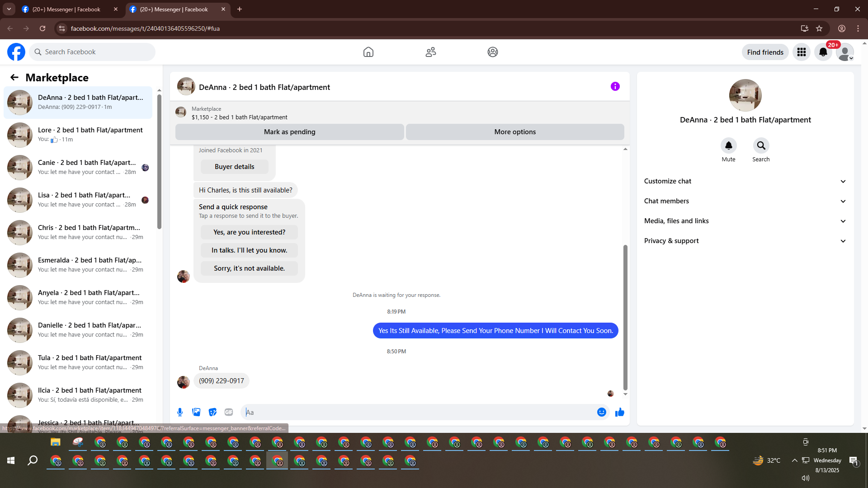This screenshot has width=868, height=488.
Task: Click the emoji smiley icon
Action: (601, 412)
